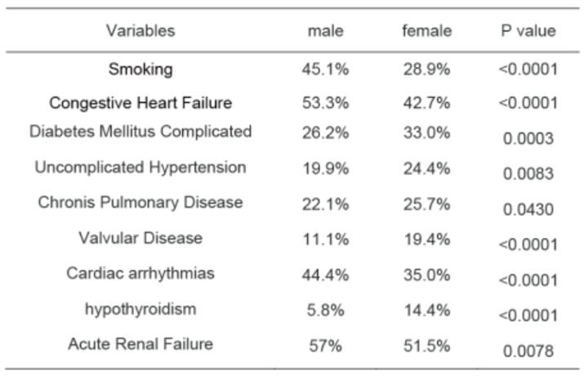Click the 0.0078 P value cell
The image size is (588, 376).
tap(528, 351)
